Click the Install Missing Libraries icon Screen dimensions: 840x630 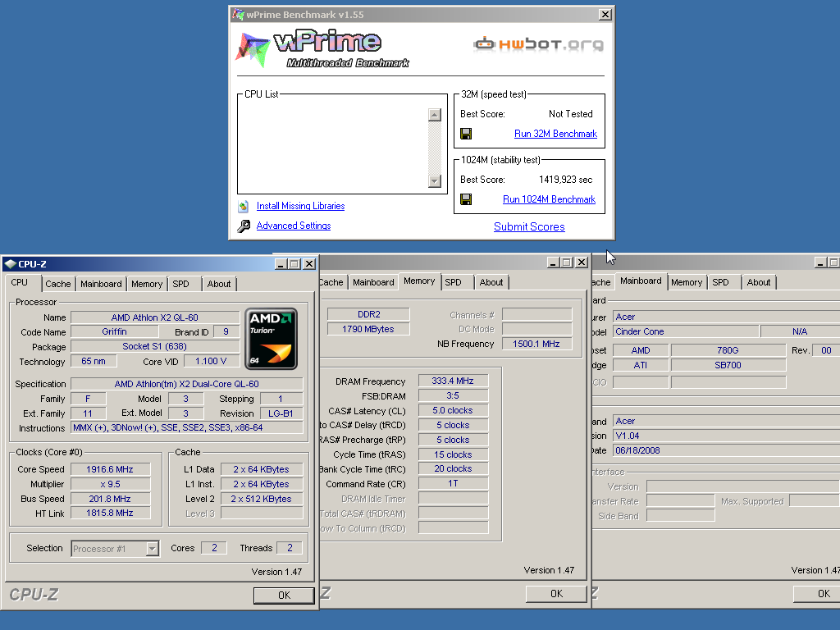pos(243,206)
